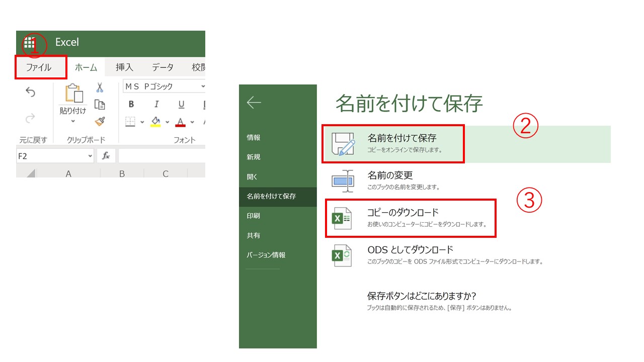Screen dimensions: 644x362
Task: Click the format painter brush icon
Action: coord(100,121)
